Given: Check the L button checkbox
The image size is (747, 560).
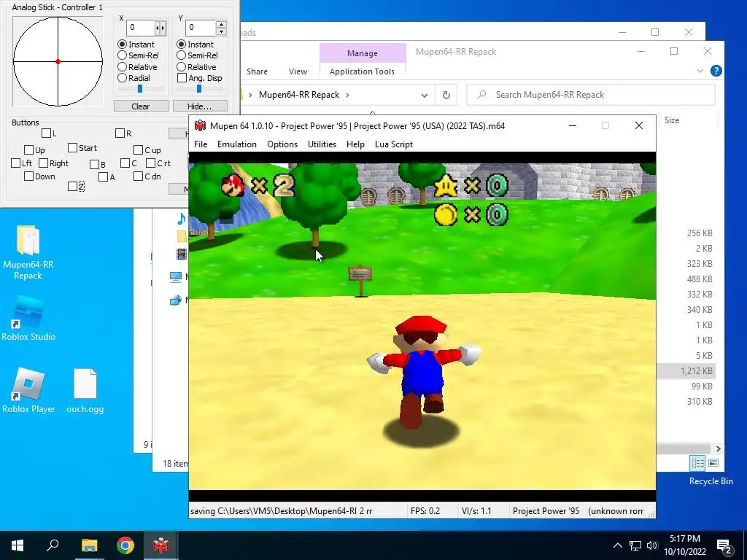Looking at the screenshot, I should click(x=46, y=133).
